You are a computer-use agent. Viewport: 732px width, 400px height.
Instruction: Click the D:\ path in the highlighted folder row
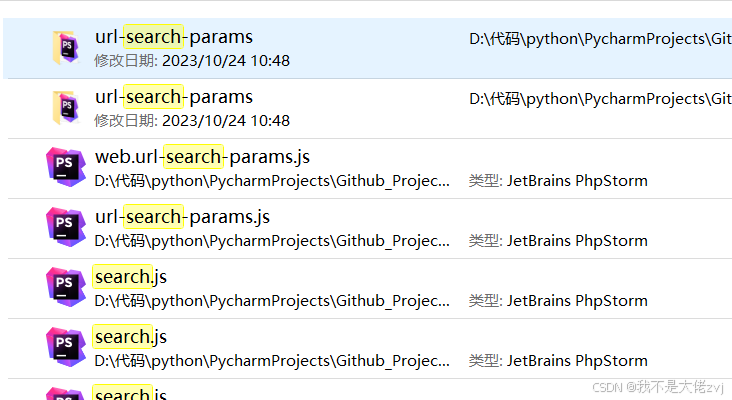coord(600,39)
